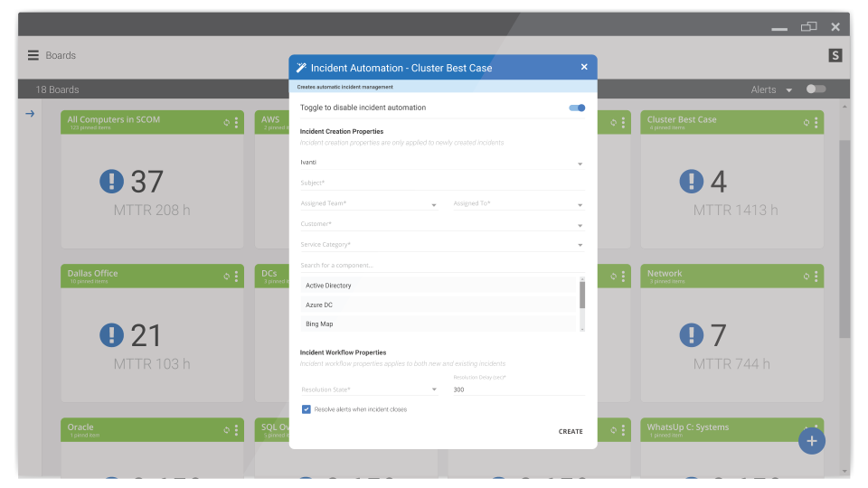Open the hamburger menu next to Boards

[x=33, y=55]
